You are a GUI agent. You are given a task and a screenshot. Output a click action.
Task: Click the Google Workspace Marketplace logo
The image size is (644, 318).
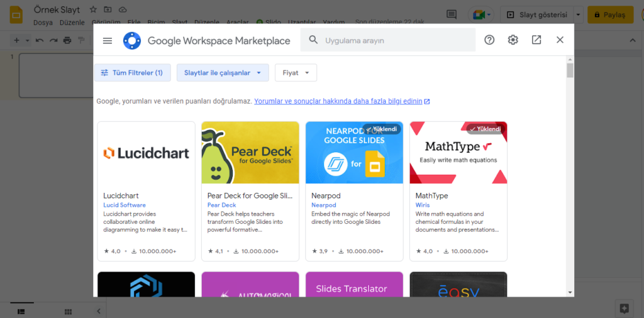click(132, 41)
